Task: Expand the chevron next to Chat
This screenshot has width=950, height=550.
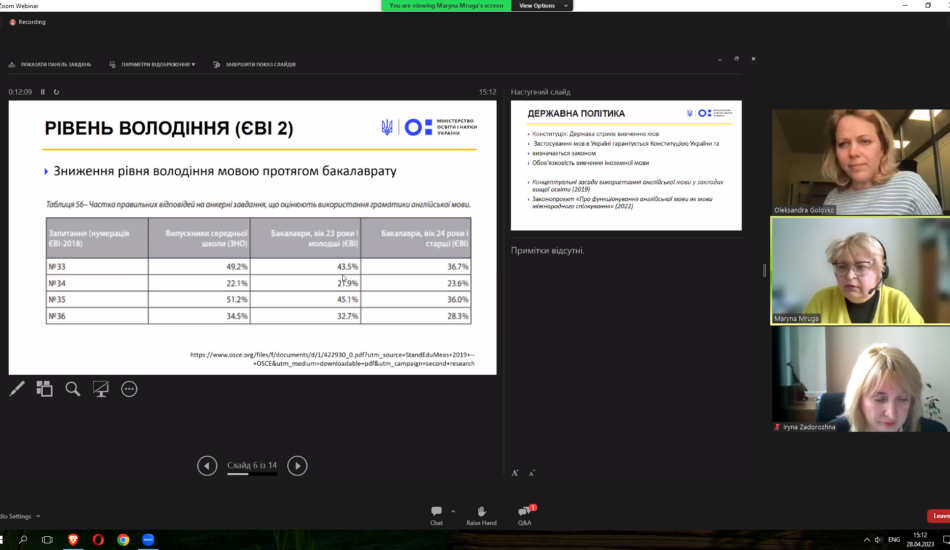Action: pos(453,510)
